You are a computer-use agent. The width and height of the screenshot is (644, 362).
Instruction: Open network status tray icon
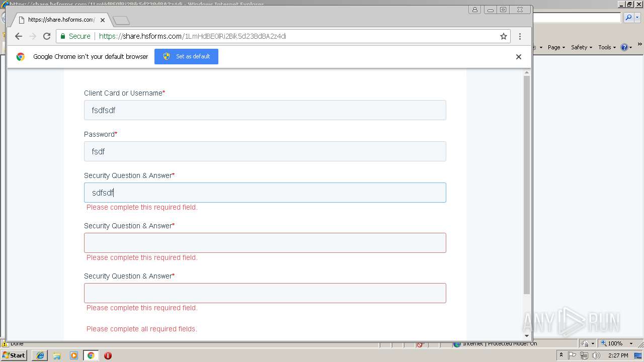point(584,355)
